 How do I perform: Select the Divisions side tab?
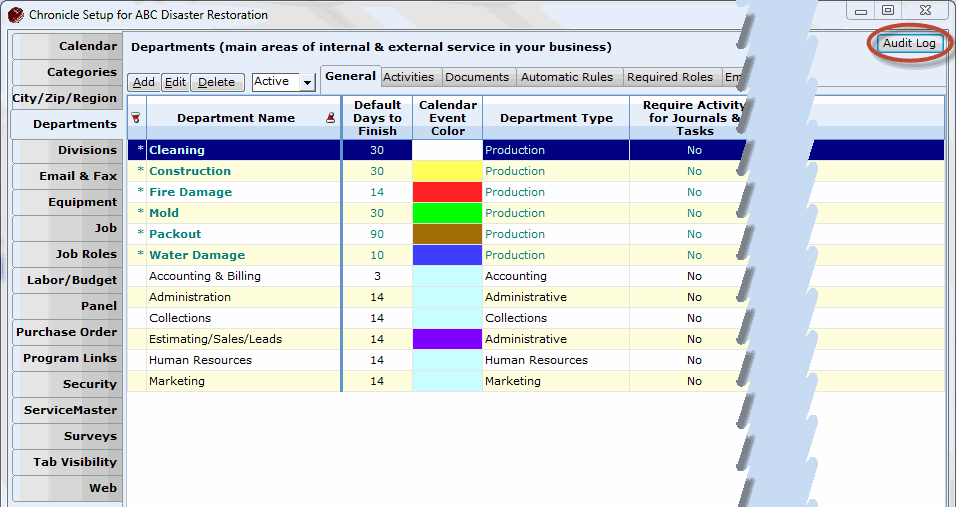[67, 150]
